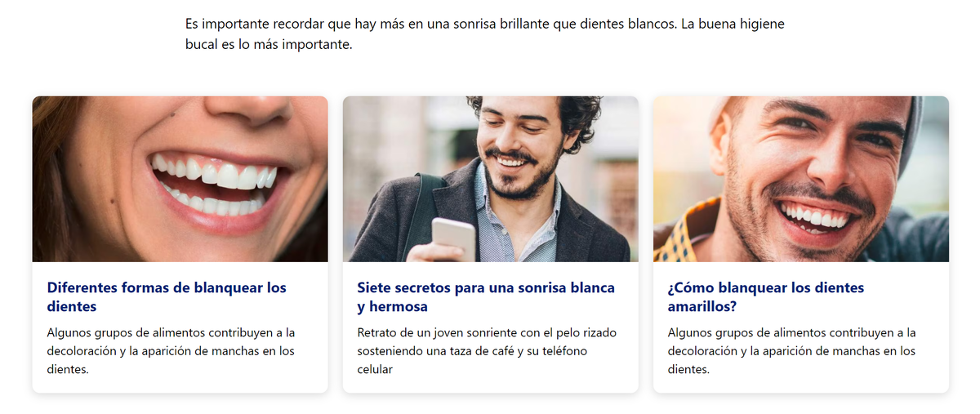Open article "¿Cómo blanquear los dientes amarillos?"
This screenshot has width=980, height=414.
point(765,297)
